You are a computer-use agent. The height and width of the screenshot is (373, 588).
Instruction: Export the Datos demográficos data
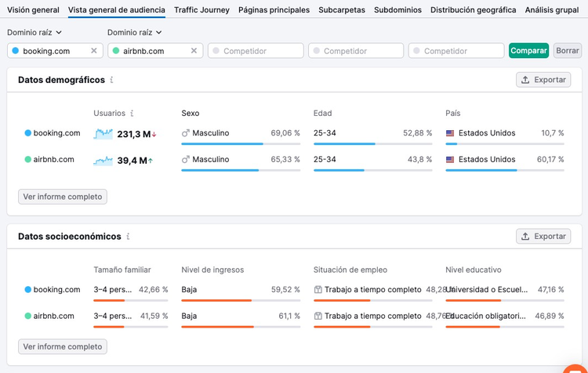(543, 80)
